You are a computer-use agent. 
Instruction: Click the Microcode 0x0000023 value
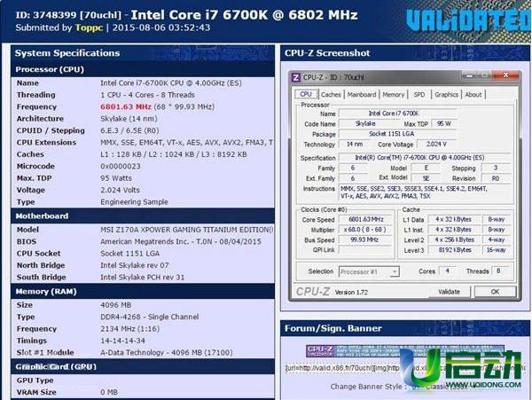[120, 166]
